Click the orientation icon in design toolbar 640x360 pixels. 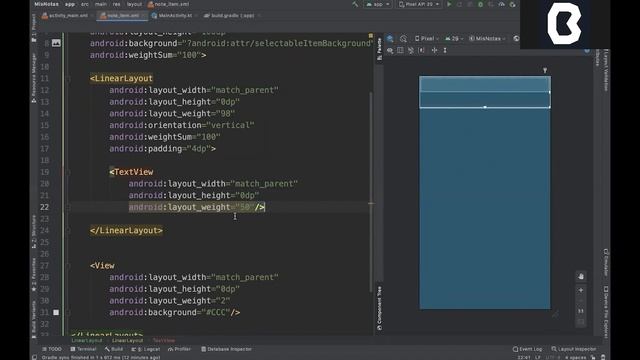click(x=403, y=38)
